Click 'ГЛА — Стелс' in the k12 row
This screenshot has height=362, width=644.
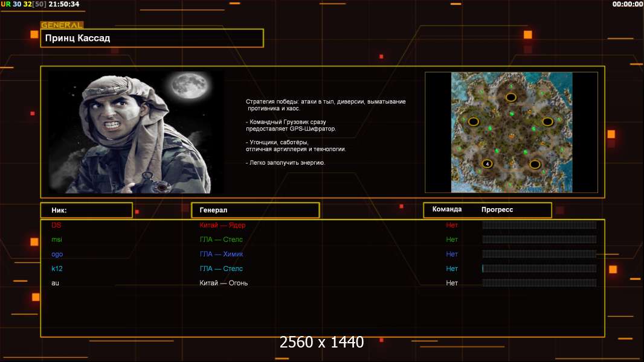[221, 268]
